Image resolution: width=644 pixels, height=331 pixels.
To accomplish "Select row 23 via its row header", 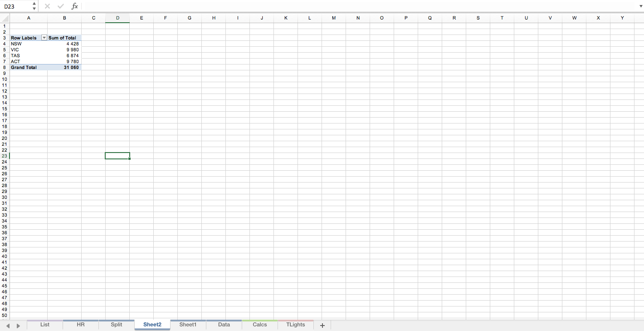I will point(5,156).
